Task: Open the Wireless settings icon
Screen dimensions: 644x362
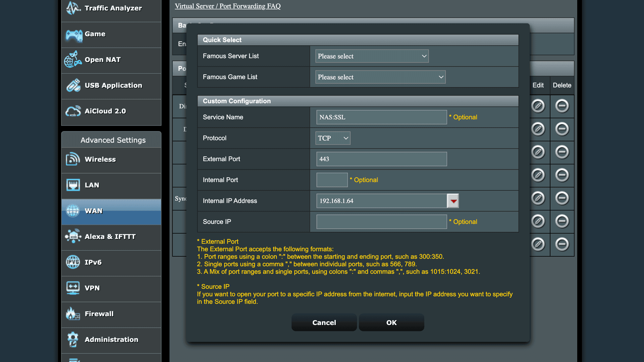Action: pyautogui.click(x=73, y=159)
